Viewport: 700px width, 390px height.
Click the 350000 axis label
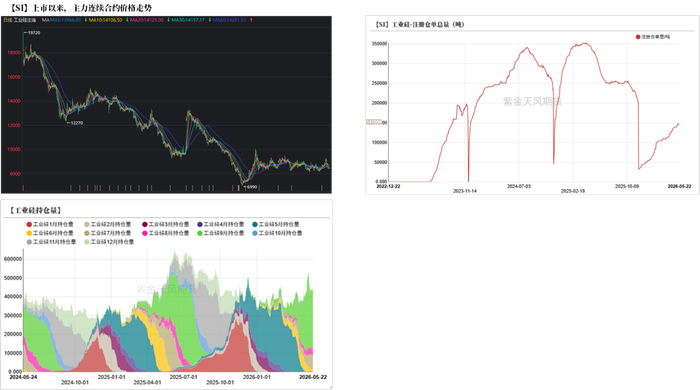point(379,44)
